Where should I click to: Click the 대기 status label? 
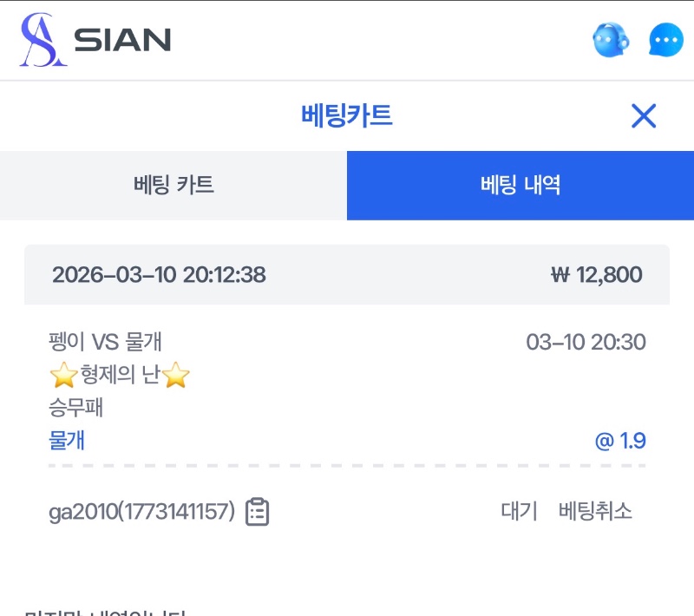(x=519, y=511)
